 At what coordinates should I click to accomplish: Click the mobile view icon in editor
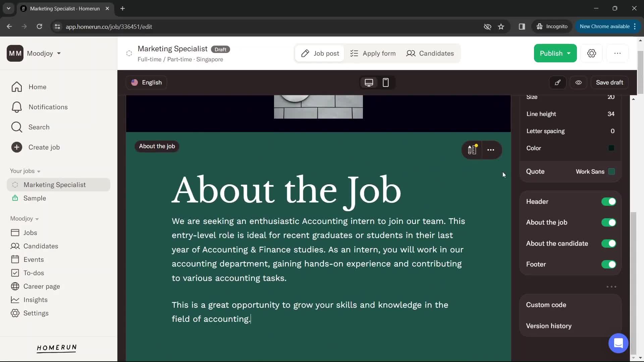pyautogui.click(x=385, y=82)
